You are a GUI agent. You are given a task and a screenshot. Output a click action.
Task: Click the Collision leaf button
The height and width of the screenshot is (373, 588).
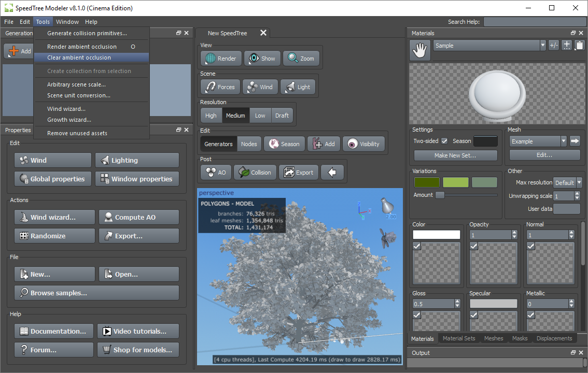point(255,173)
